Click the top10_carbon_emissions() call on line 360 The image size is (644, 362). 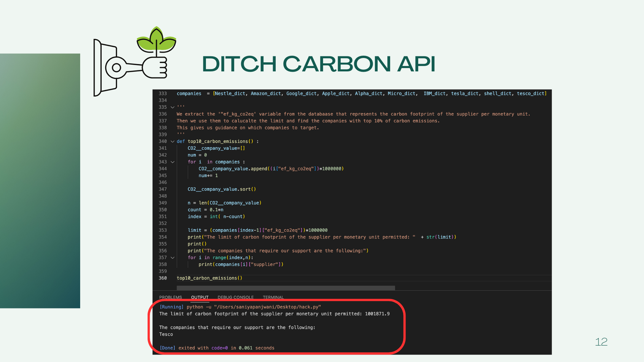tap(209, 278)
